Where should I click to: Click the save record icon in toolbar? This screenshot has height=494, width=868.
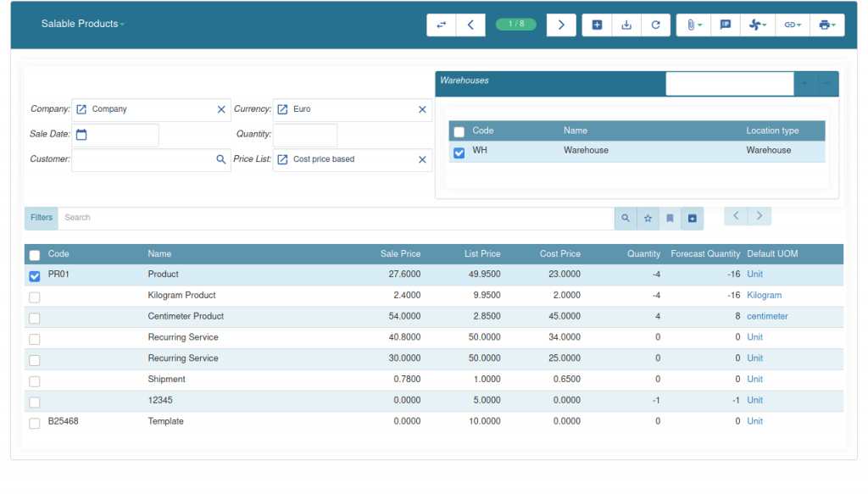(626, 25)
